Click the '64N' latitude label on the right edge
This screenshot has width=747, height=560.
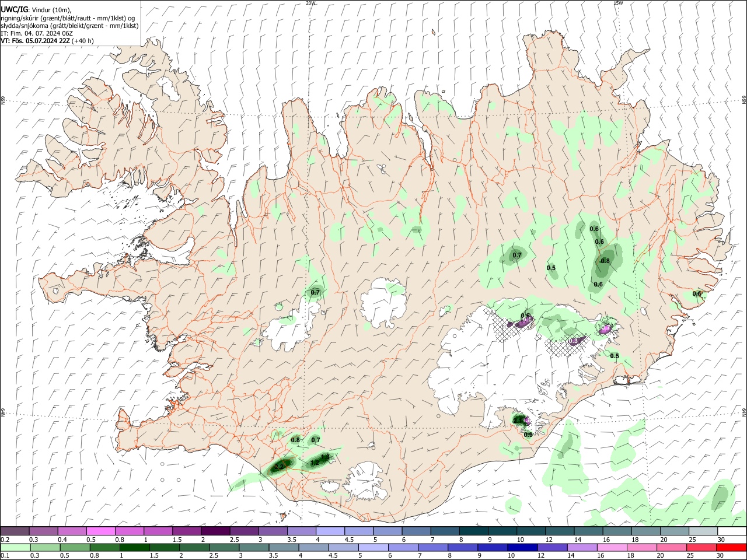coord(744,412)
